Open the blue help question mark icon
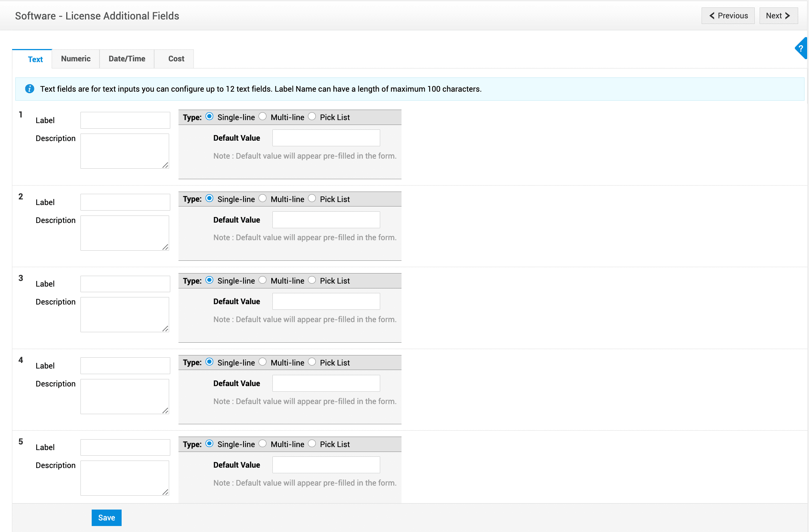 tap(801, 48)
